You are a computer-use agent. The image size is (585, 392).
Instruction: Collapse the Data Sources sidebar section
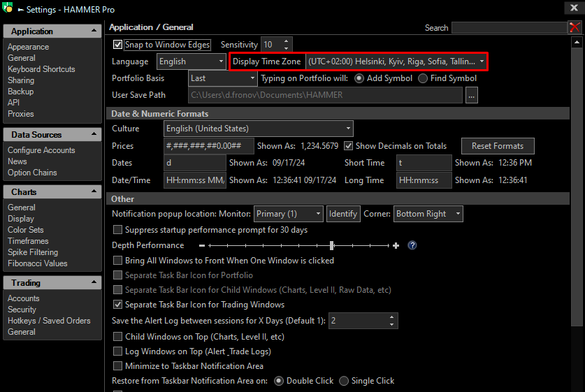click(94, 134)
